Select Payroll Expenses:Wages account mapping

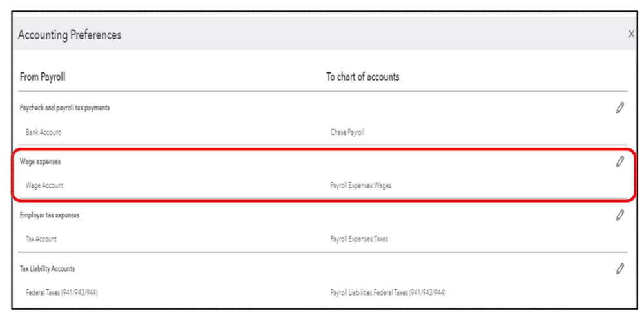361,185
